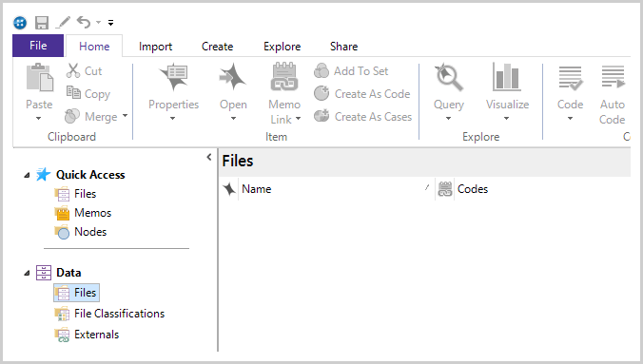
Task: Select the Quick Access star heading
Action: tap(90, 175)
